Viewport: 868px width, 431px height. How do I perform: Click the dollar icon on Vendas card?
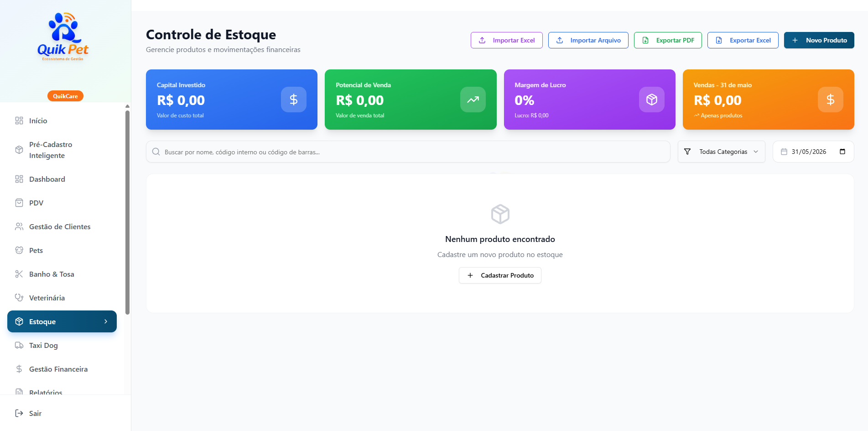(x=831, y=100)
